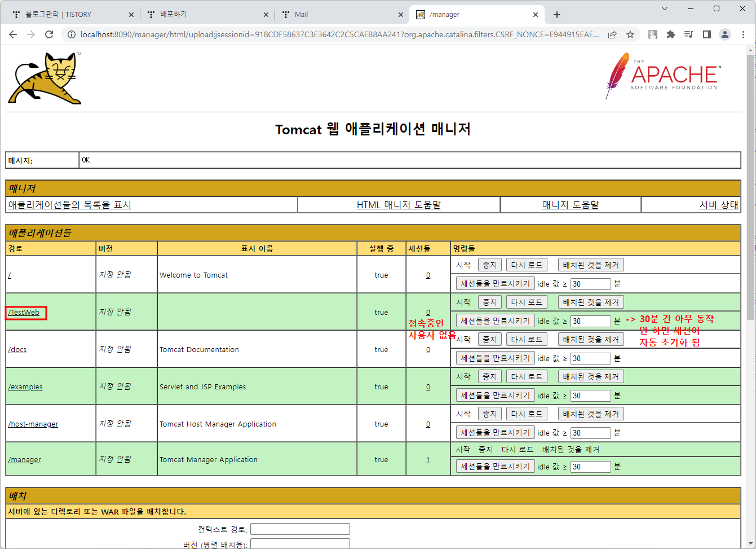Screen dimensions: 756x549
Task: Open browser extensions puzzle icon
Action: pos(670,34)
